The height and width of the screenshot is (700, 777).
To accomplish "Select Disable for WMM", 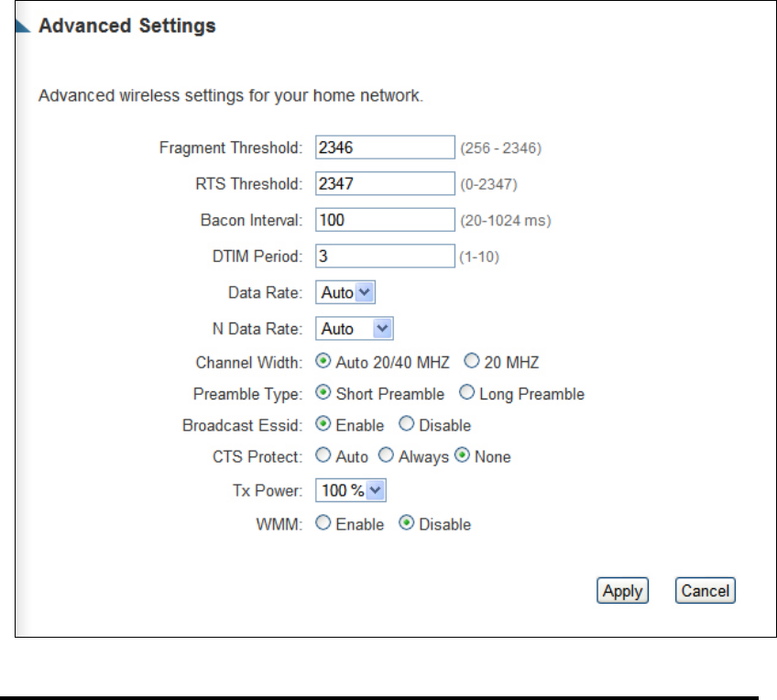I will coord(406,522).
